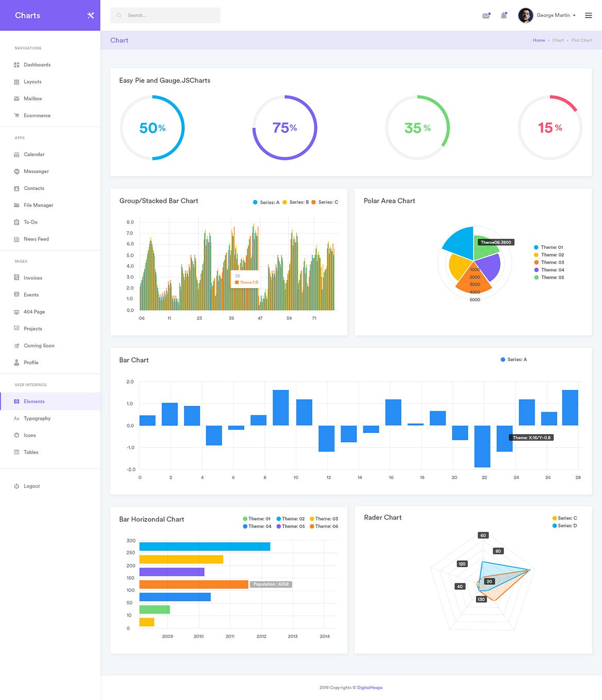Click the To-Do list icon
602x700 pixels.
pyautogui.click(x=16, y=222)
